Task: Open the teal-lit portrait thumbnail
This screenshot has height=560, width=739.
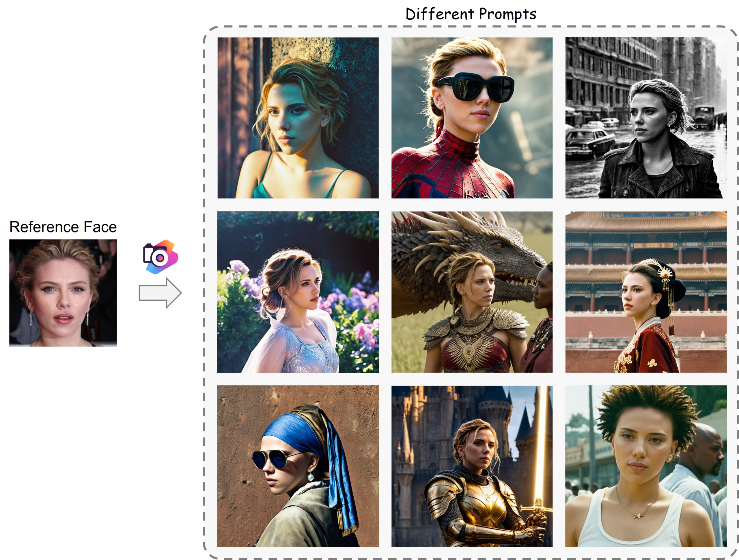Action: pos(298,118)
